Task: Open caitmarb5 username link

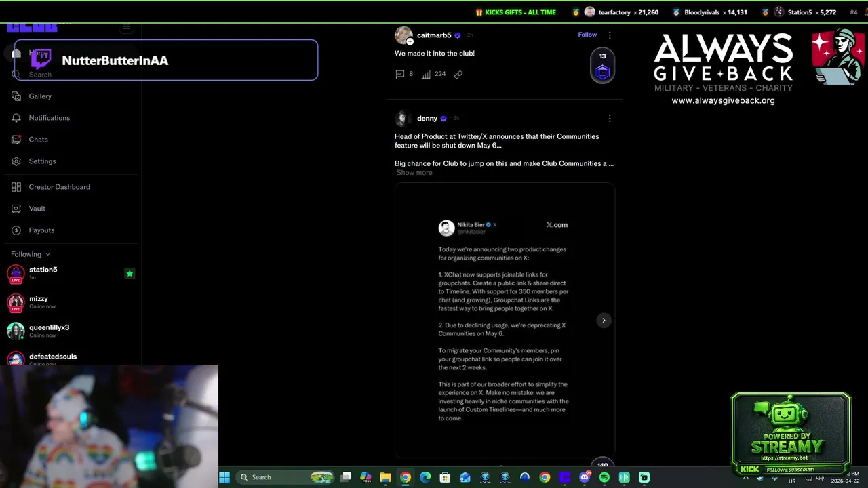Action: tap(434, 35)
